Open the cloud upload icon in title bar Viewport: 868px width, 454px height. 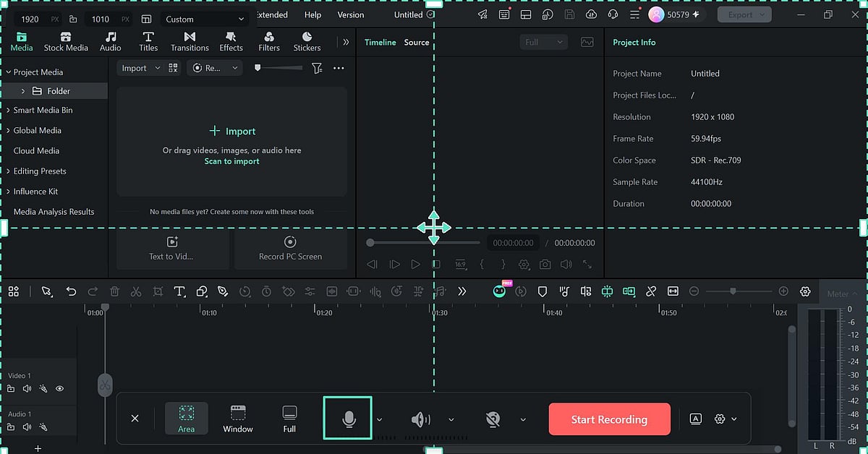591,14
